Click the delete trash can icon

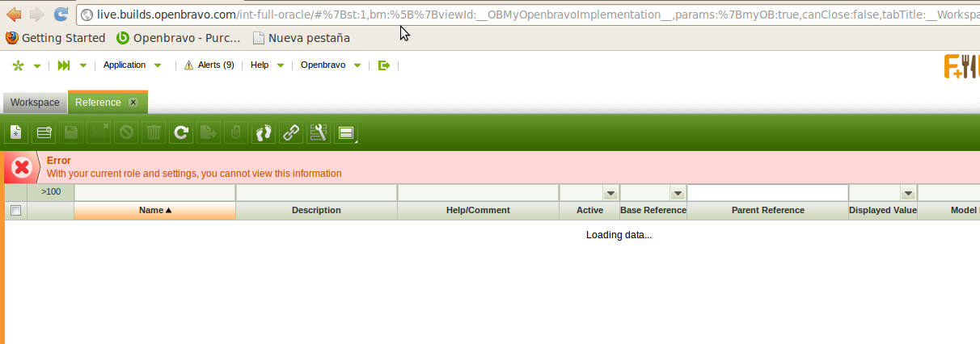pos(154,132)
